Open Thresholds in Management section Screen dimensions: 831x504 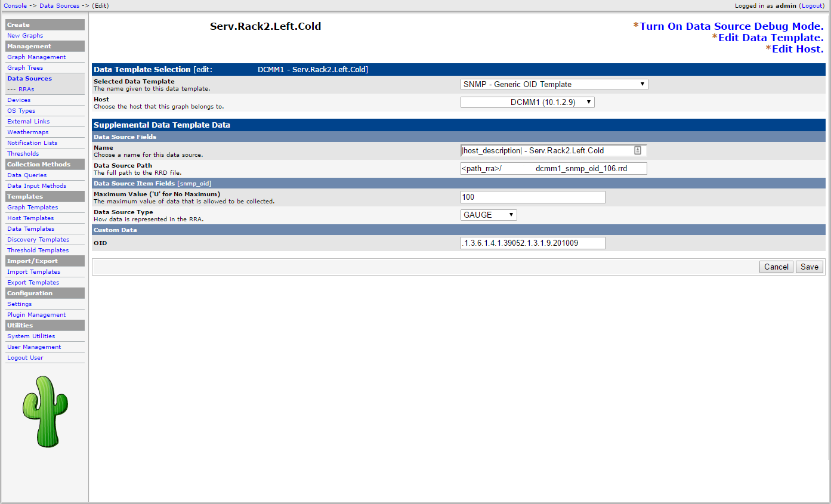(x=23, y=154)
